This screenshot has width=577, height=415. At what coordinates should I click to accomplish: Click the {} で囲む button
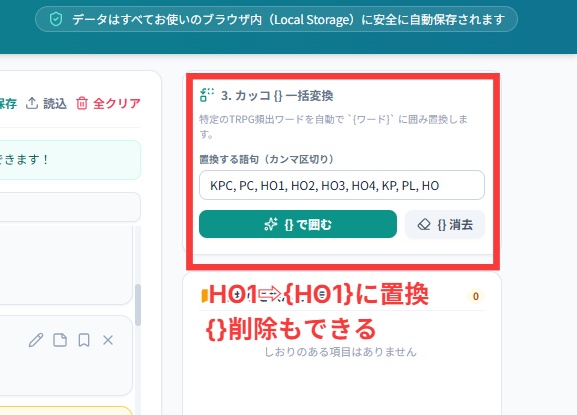tap(298, 224)
